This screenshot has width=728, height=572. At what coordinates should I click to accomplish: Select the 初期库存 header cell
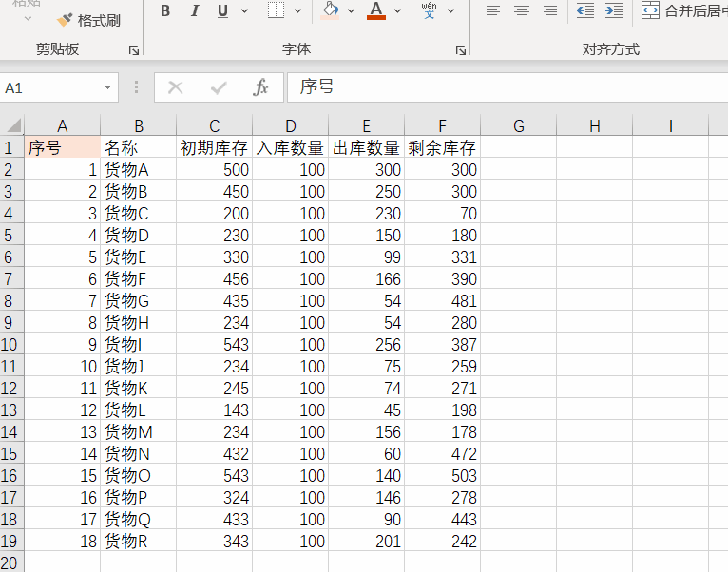(214, 147)
